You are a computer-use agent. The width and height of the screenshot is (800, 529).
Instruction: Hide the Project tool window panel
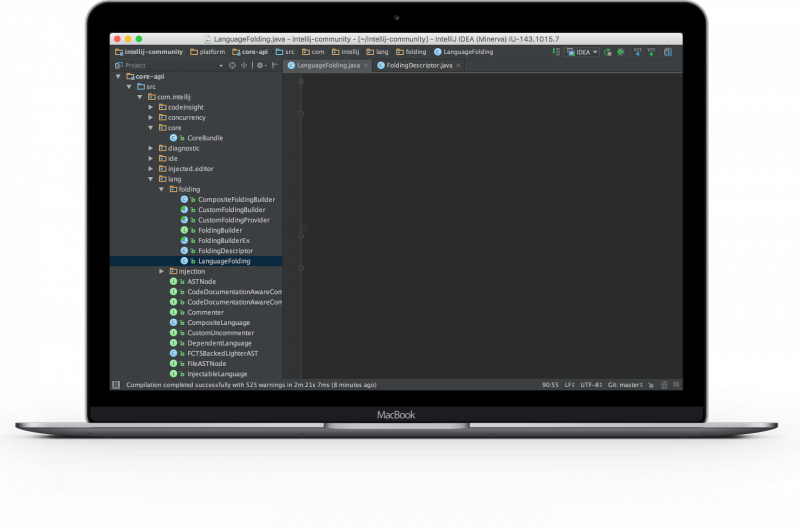point(274,65)
